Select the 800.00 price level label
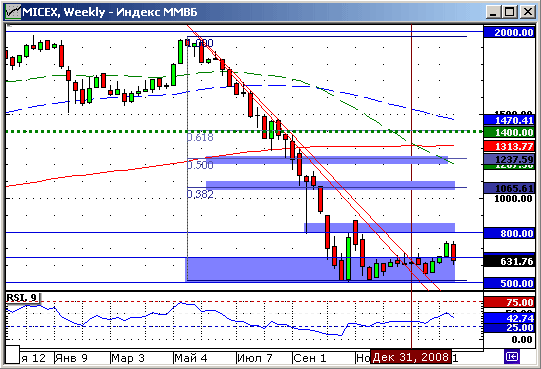The height and width of the screenshot is (369, 541). coord(509,233)
